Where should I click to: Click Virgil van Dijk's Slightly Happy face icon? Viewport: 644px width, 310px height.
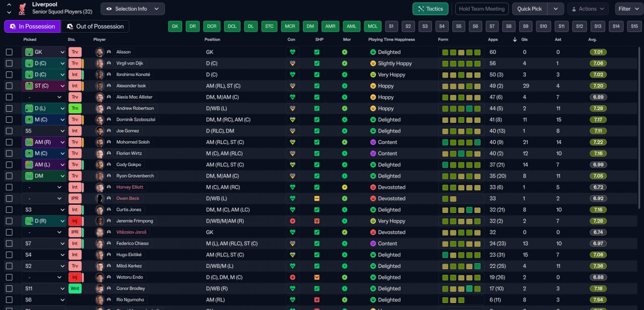pos(373,63)
